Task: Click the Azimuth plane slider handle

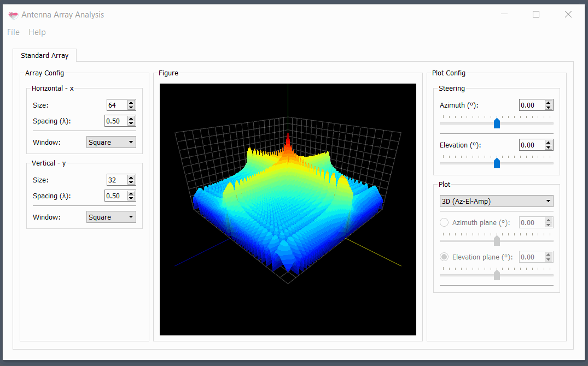Action: tap(497, 240)
